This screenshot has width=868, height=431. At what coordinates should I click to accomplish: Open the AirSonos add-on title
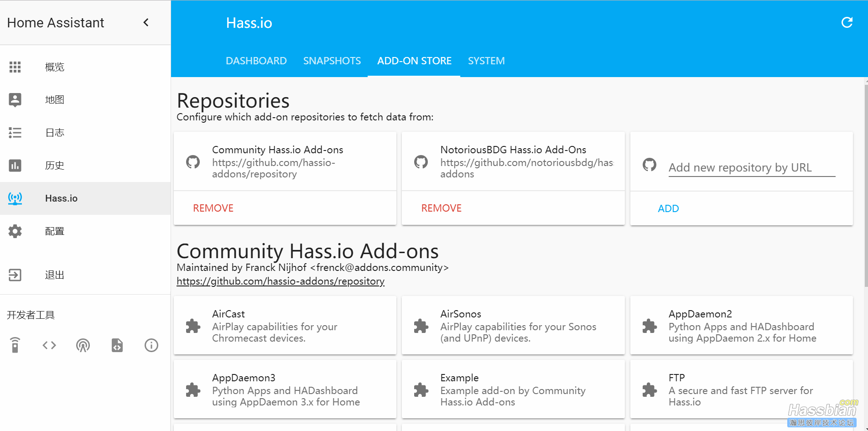pos(461,314)
